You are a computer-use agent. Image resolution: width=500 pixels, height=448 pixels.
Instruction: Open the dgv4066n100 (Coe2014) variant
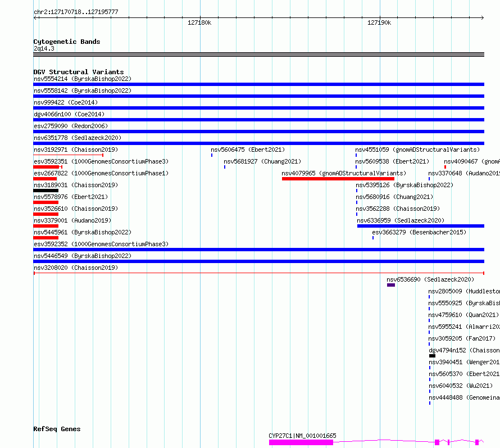click(69, 114)
